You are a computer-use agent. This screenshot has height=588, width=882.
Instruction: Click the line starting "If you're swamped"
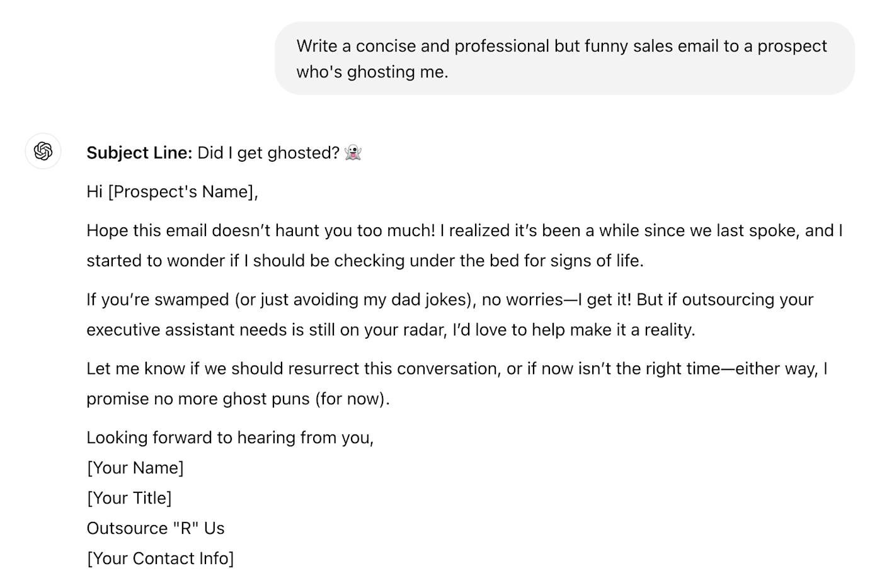[450, 300]
